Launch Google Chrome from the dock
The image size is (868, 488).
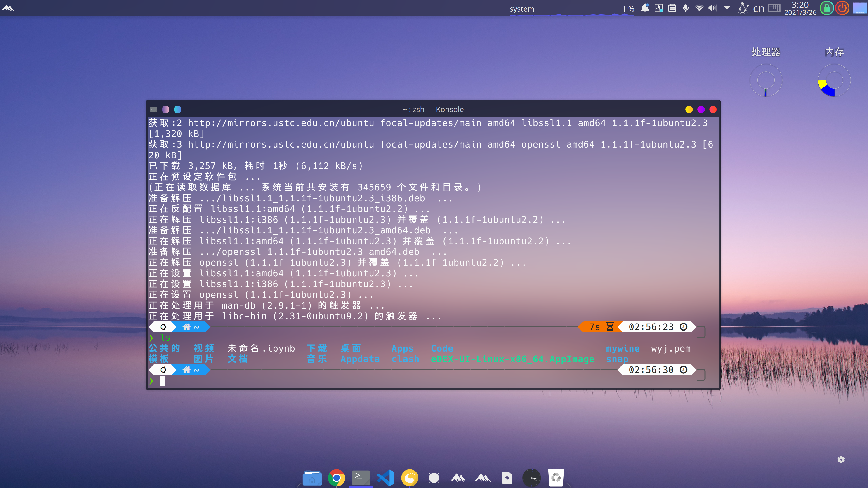(x=336, y=478)
